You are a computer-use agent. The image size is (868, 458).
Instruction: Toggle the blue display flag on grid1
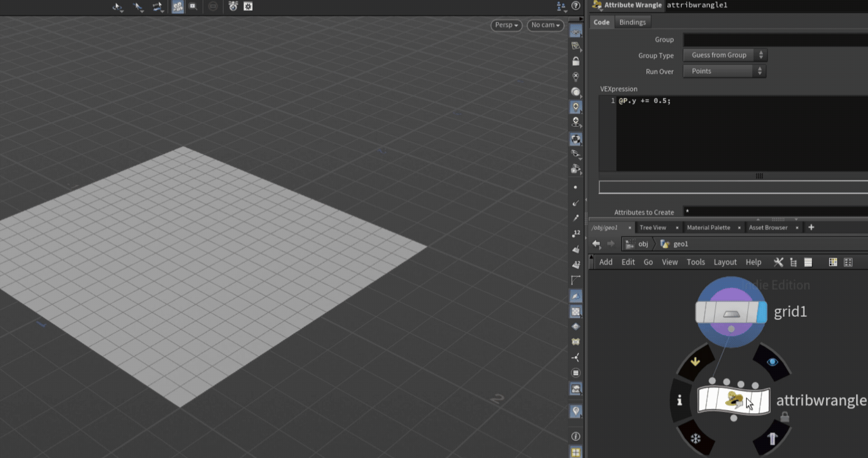[762, 312]
